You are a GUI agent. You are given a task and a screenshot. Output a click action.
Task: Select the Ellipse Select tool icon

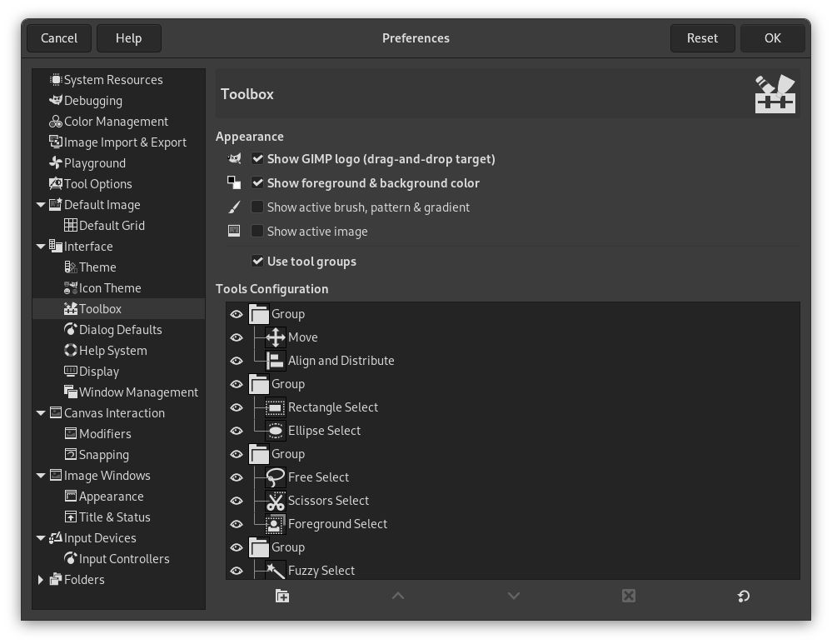click(x=275, y=430)
